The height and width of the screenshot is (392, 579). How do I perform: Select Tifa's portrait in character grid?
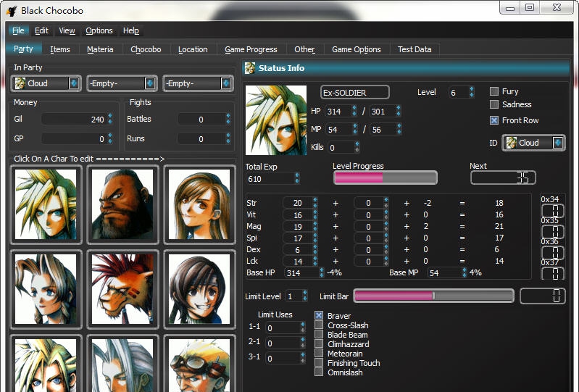click(x=198, y=205)
